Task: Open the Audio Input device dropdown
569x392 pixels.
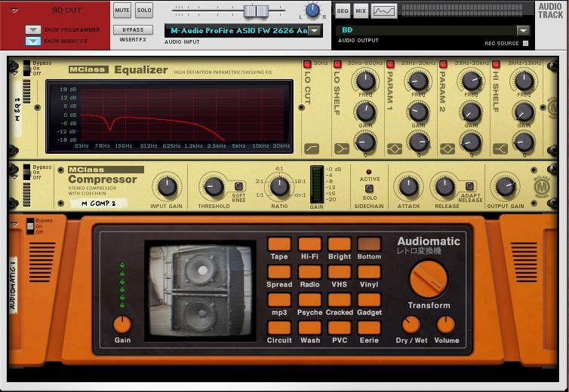Action: (315, 31)
